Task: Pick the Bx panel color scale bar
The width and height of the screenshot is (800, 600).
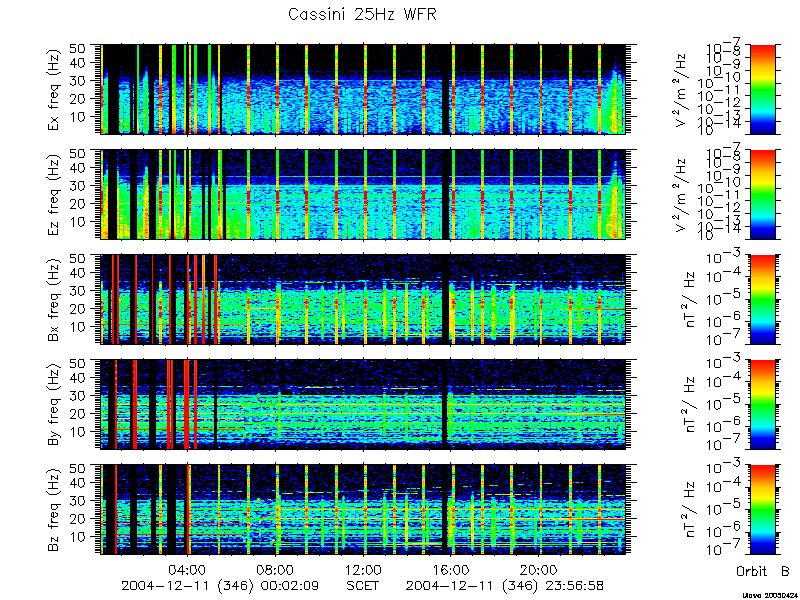Action: point(762,299)
